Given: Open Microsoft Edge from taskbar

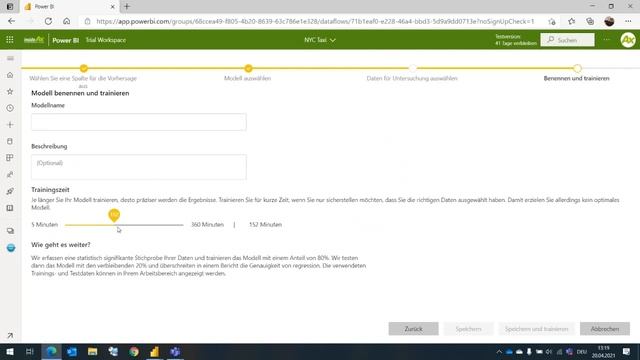Looking at the screenshot, I should (51, 351).
